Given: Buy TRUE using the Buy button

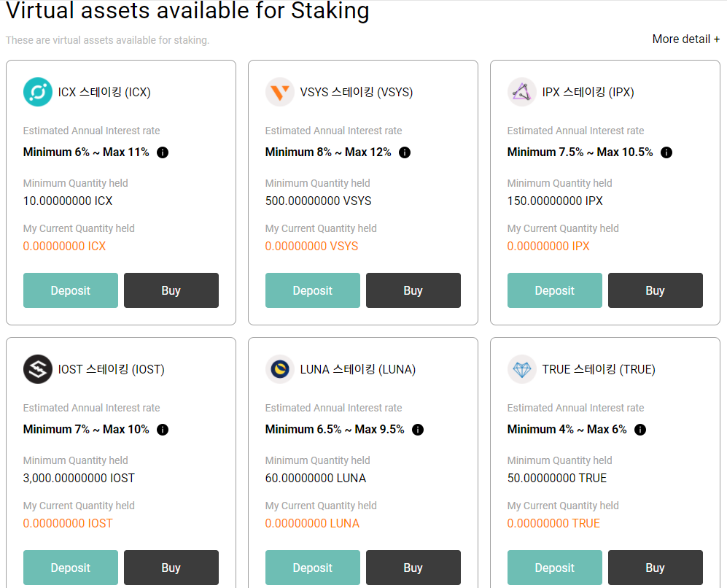Looking at the screenshot, I should pos(655,568).
